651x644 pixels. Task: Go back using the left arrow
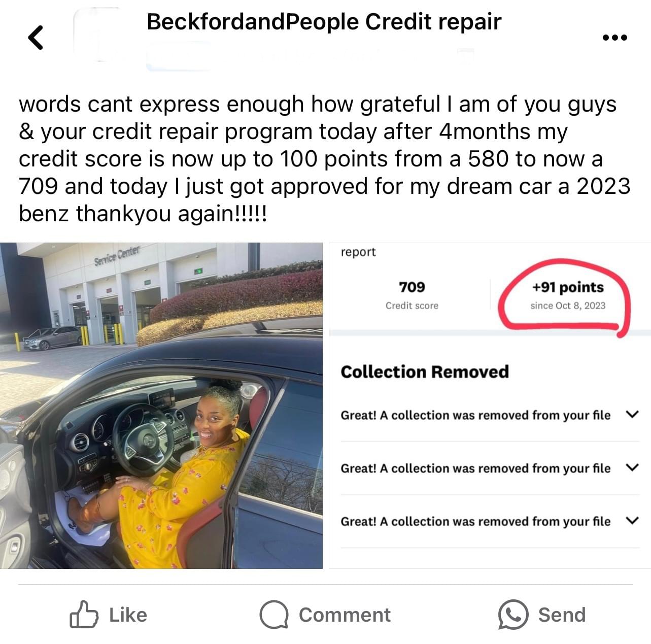[x=35, y=37]
